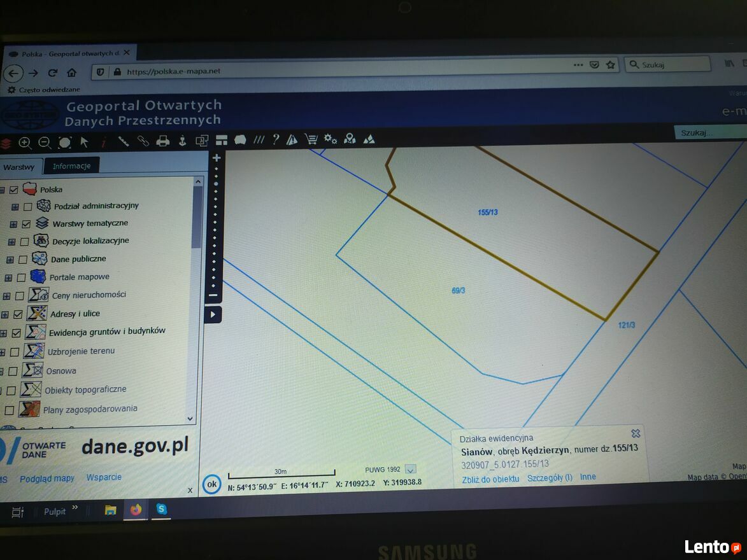
Task: Select the arrow pointer tool
Action: pos(84,142)
